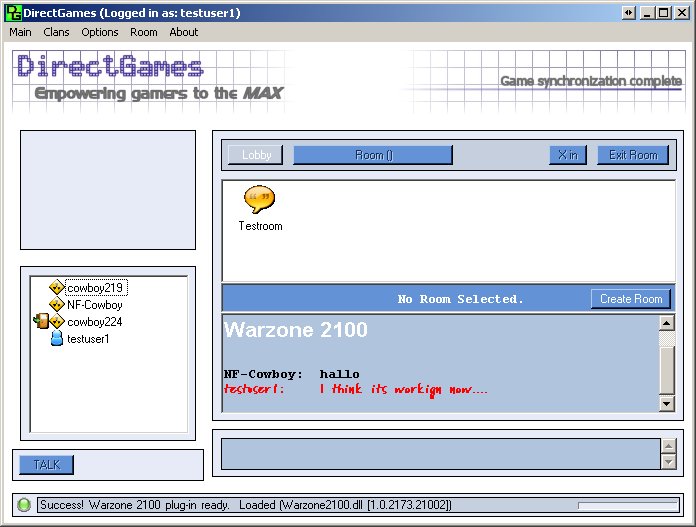Screen dimensions: 696x527
Task: Open the Testroom speech bubble icon
Action: coord(259,198)
